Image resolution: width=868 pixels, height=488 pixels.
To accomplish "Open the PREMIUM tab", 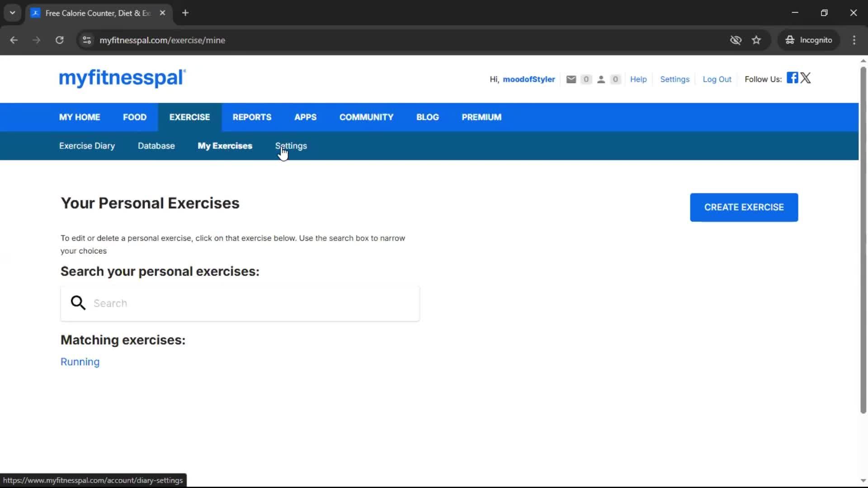I will (x=481, y=117).
